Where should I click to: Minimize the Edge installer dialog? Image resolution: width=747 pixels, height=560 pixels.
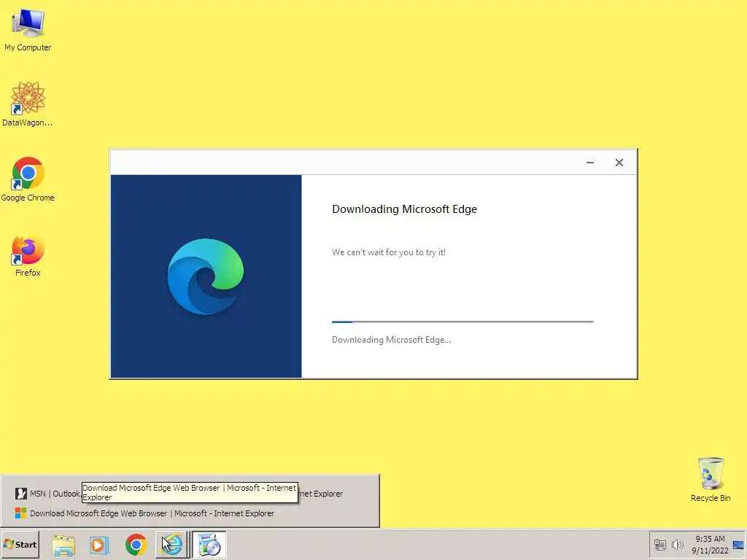pos(589,163)
